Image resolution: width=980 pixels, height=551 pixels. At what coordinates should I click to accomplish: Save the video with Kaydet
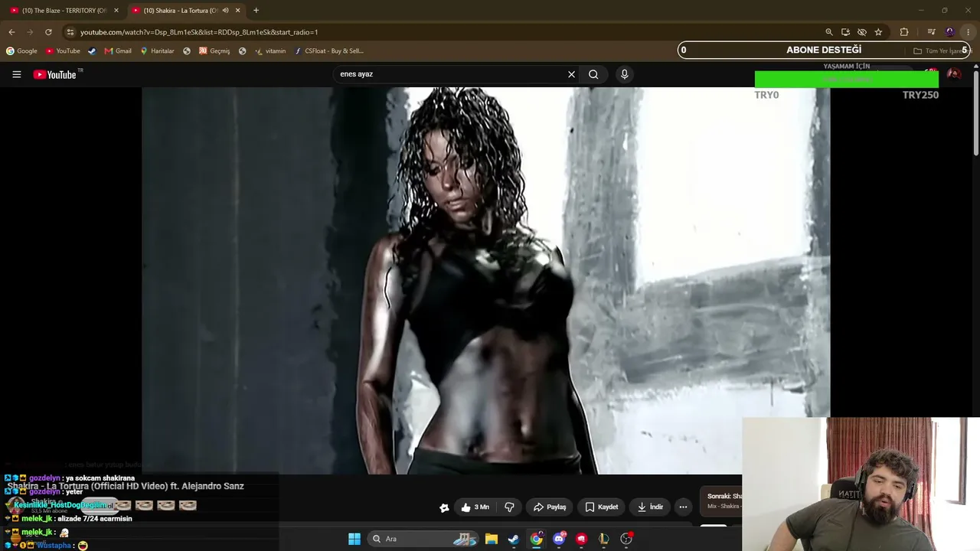pos(602,507)
